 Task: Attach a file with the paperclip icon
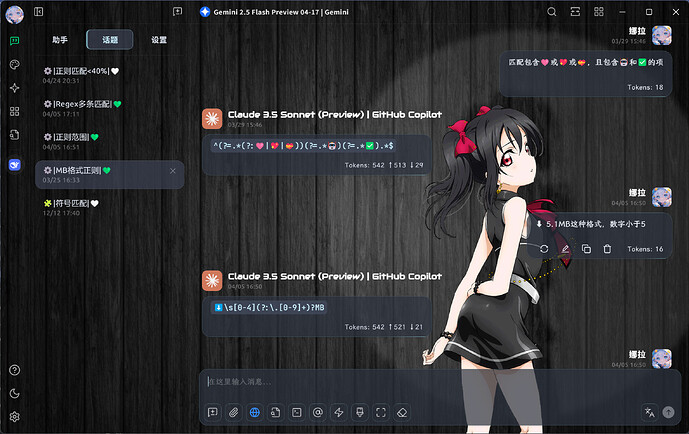coord(234,412)
